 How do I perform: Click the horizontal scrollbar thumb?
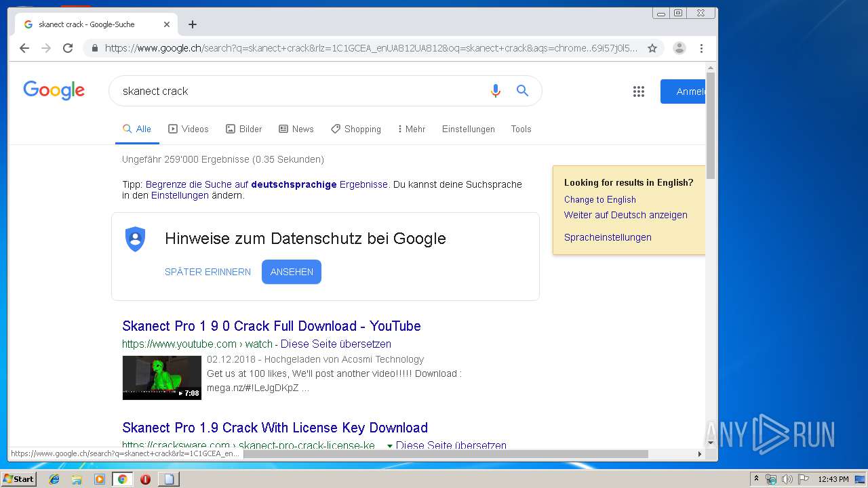coord(446,454)
